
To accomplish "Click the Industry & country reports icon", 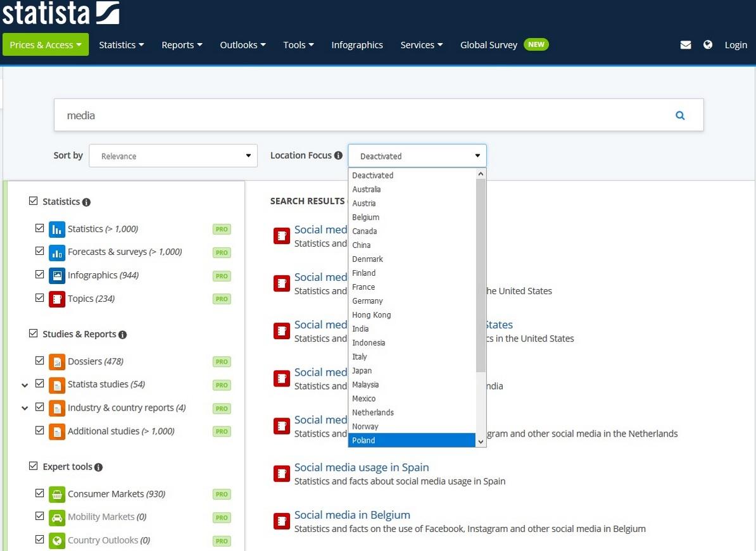I will 57,408.
